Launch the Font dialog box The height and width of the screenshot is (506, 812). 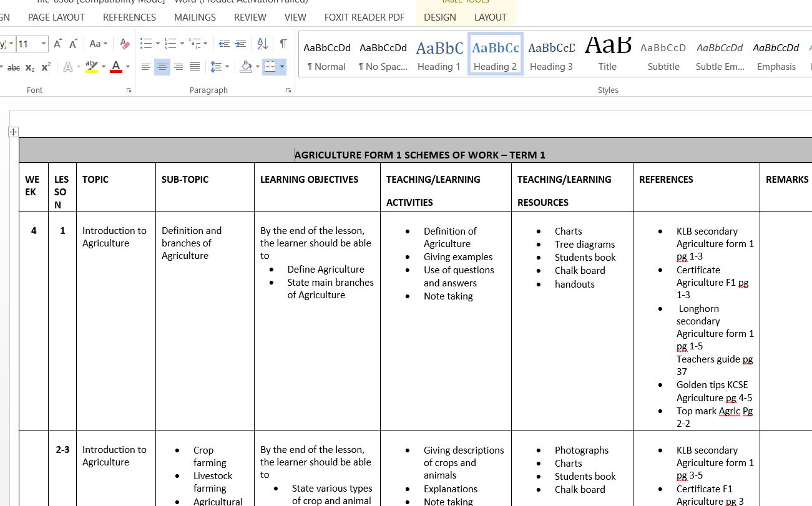coord(129,90)
